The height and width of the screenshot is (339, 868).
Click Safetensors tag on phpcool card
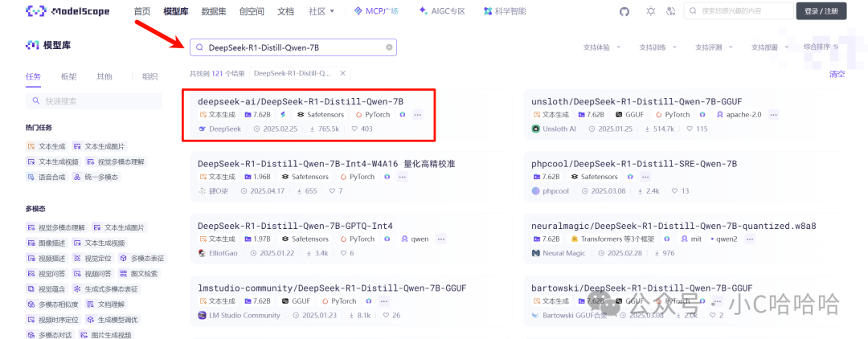(x=595, y=177)
